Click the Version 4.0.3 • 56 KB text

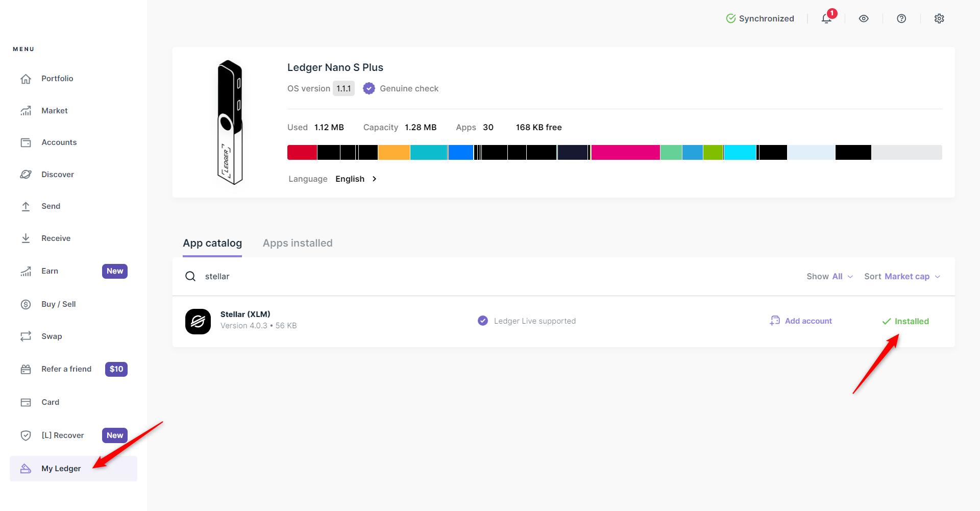point(259,326)
